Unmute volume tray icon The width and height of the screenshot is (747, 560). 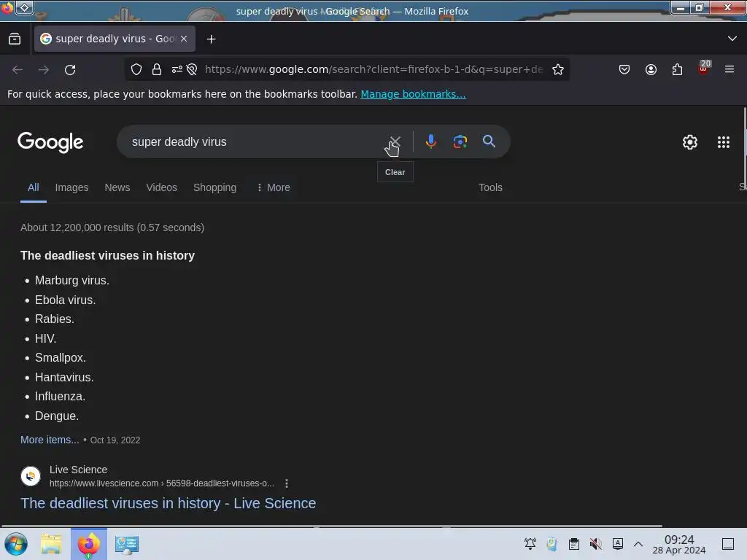[x=595, y=544]
